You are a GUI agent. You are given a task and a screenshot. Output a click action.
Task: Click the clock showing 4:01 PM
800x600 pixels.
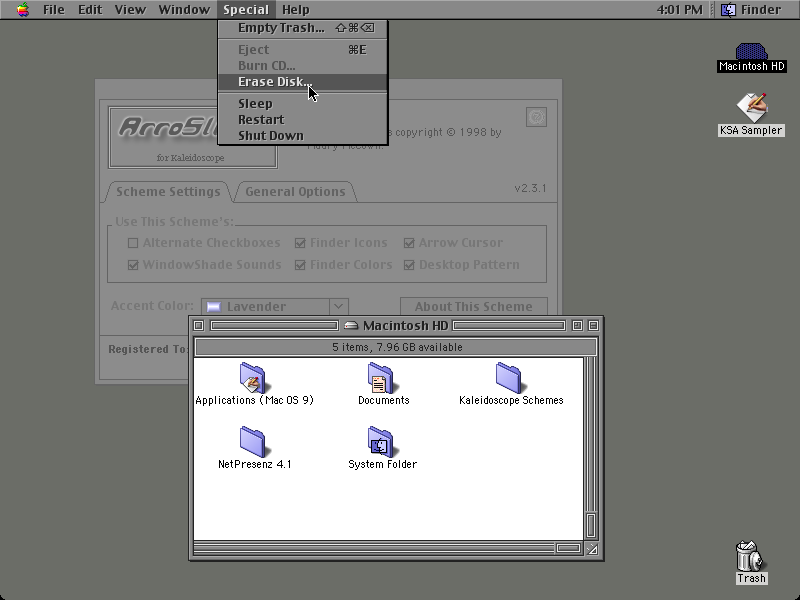tap(679, 10)
